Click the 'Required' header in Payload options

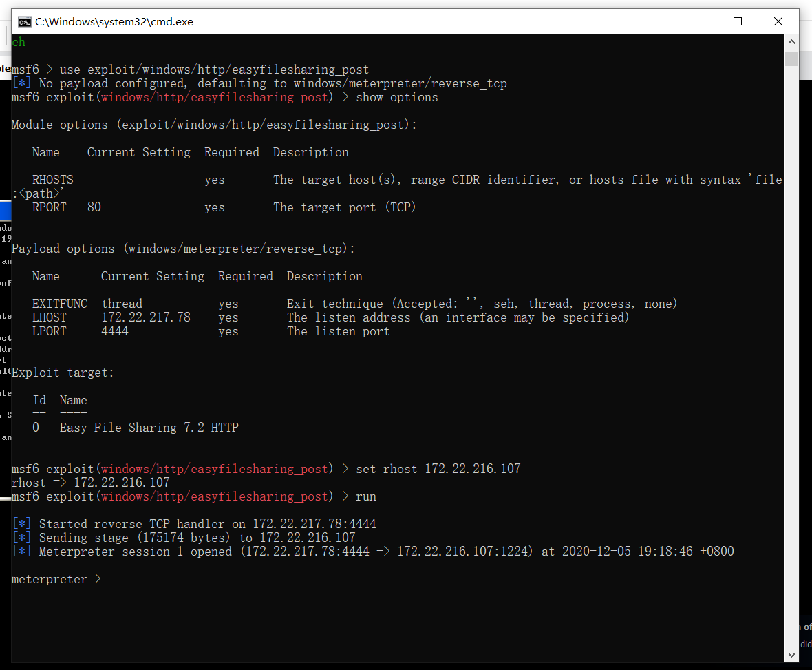pos(246,276)
